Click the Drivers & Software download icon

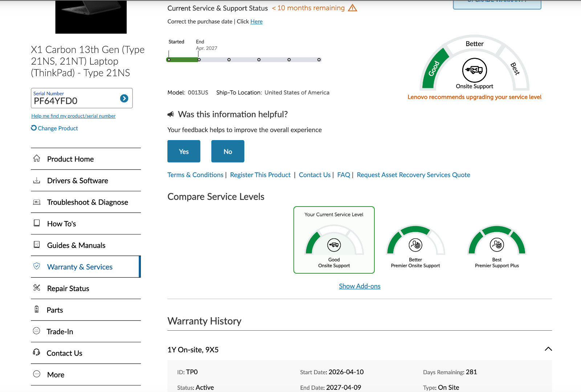tap(37, 180)
